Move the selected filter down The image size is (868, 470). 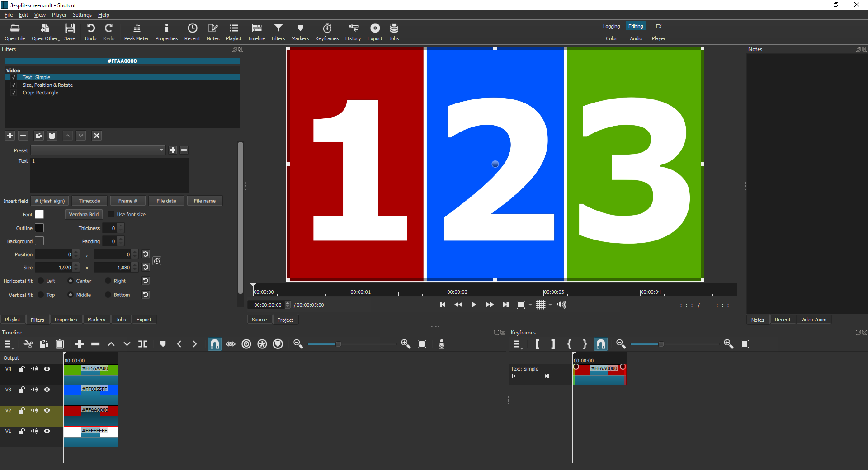click(x=81, y=136)
